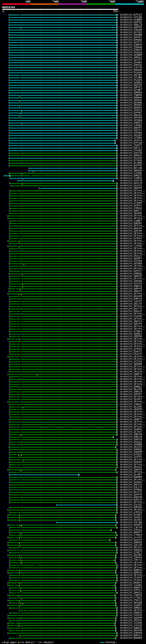Select the query ID BB929704

[x=9, y=8]
